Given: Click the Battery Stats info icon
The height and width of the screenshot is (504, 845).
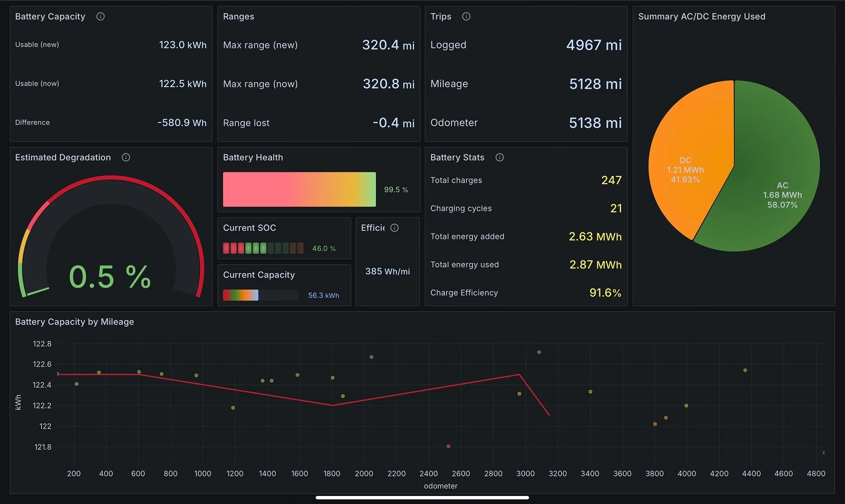Looking at the screenshot, I should [x=499, y=157].
